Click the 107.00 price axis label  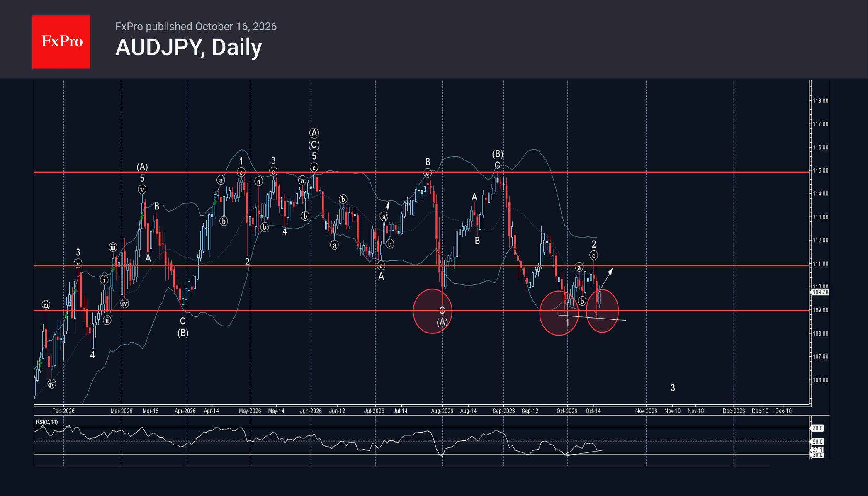click(820, 357)
